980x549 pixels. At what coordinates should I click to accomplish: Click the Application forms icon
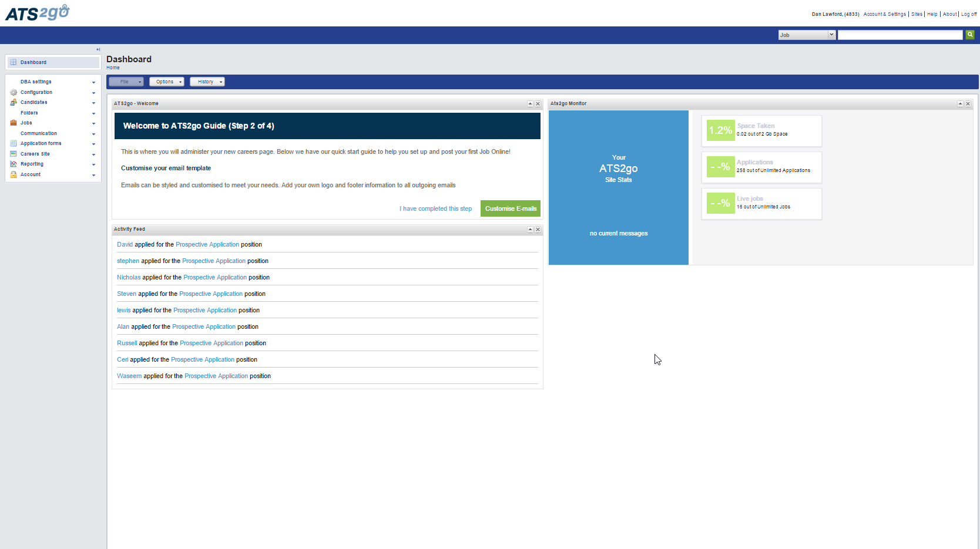[x=14, y=143]
